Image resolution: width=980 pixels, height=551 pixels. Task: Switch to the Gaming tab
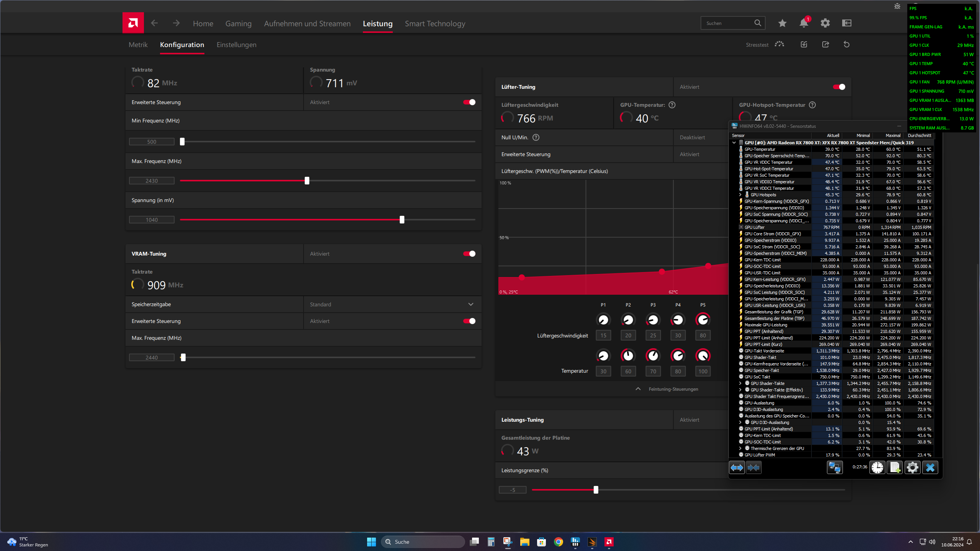[x=238, y=24]
